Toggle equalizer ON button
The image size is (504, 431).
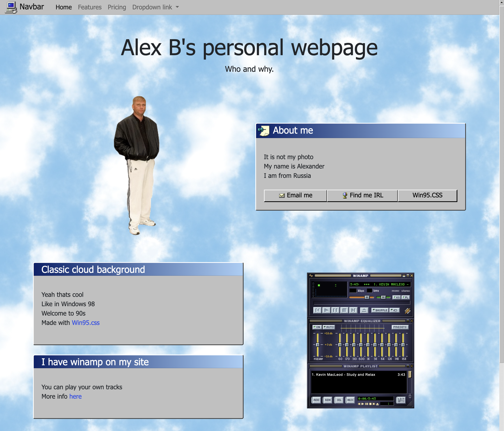317,327
